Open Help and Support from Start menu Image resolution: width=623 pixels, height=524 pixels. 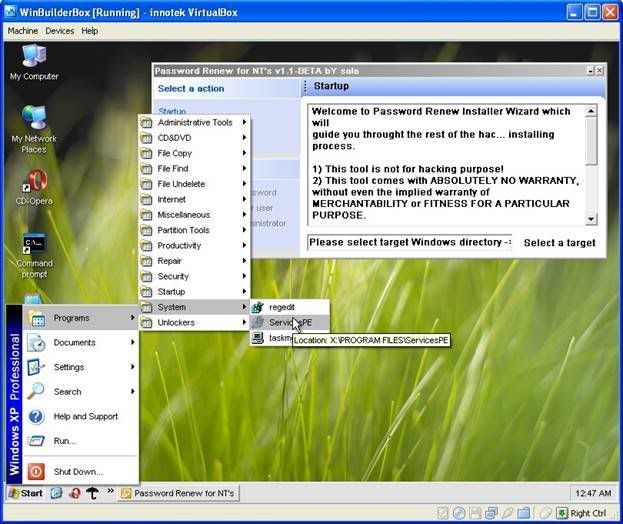point(81,416)
